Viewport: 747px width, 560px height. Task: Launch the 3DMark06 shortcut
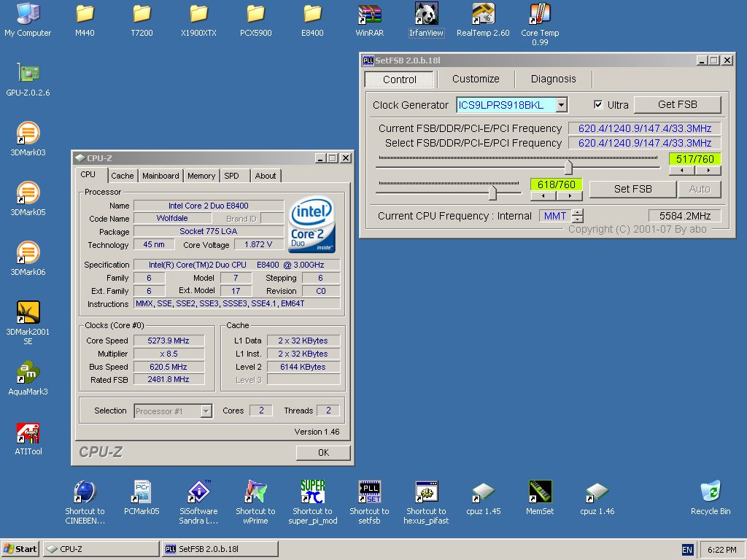pyautogui.click(x=28, y=260)
